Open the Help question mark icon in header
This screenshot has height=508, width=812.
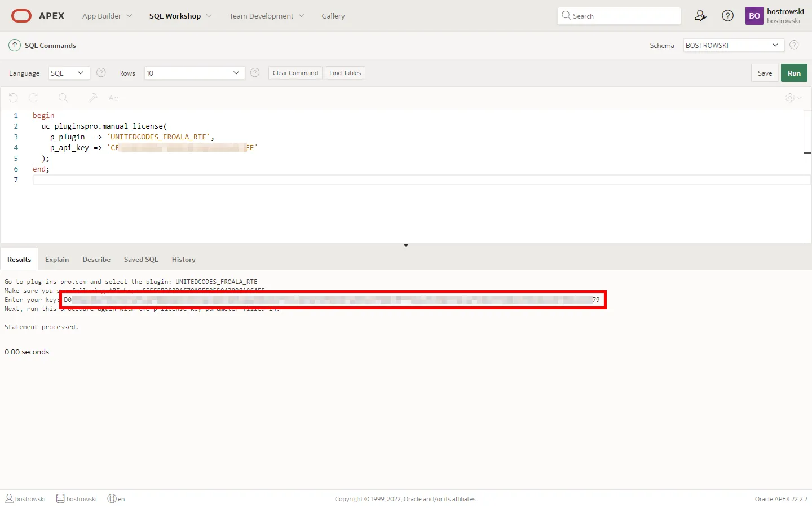(727, 16)
